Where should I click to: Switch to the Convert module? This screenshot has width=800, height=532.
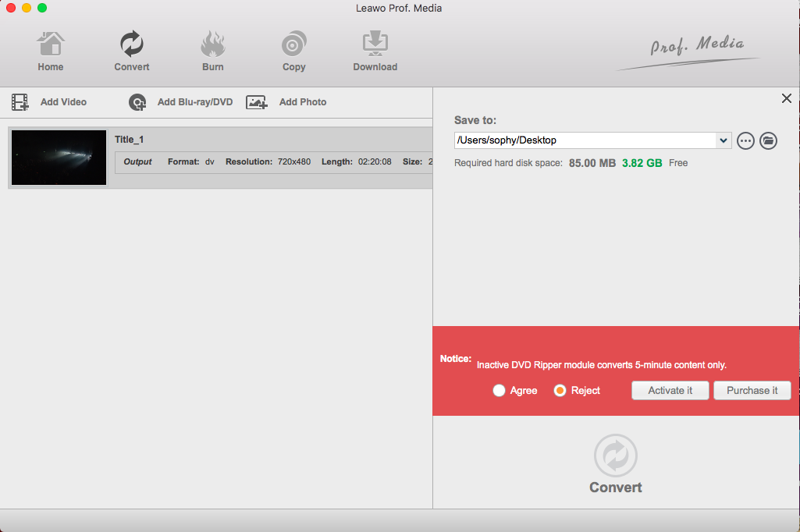(x=132, y=51)
